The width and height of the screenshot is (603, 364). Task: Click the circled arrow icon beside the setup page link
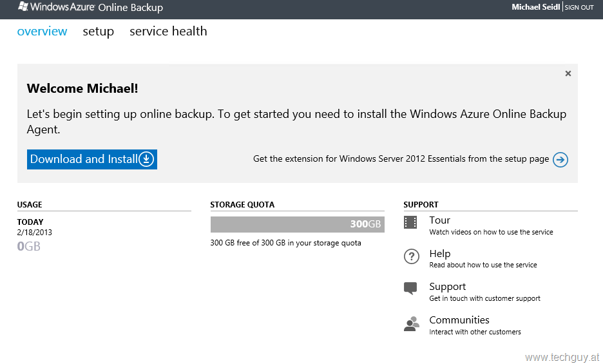click(x=560, y=159)
